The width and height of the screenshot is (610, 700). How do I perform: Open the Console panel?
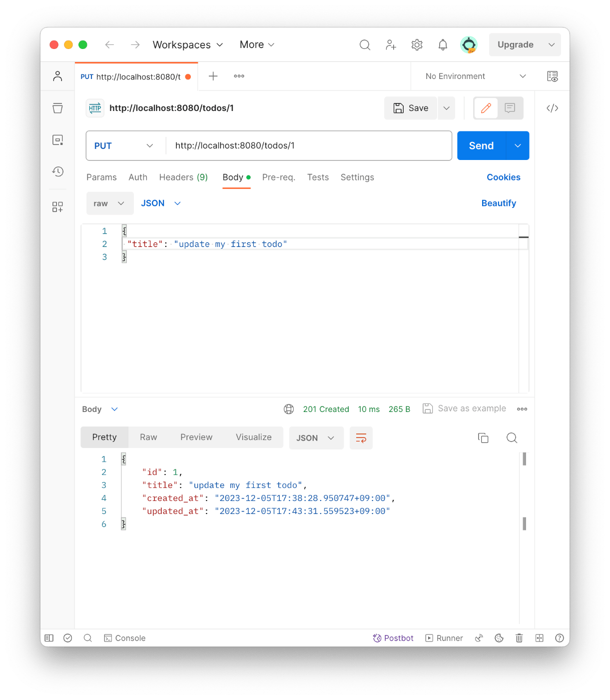(125, 638)
